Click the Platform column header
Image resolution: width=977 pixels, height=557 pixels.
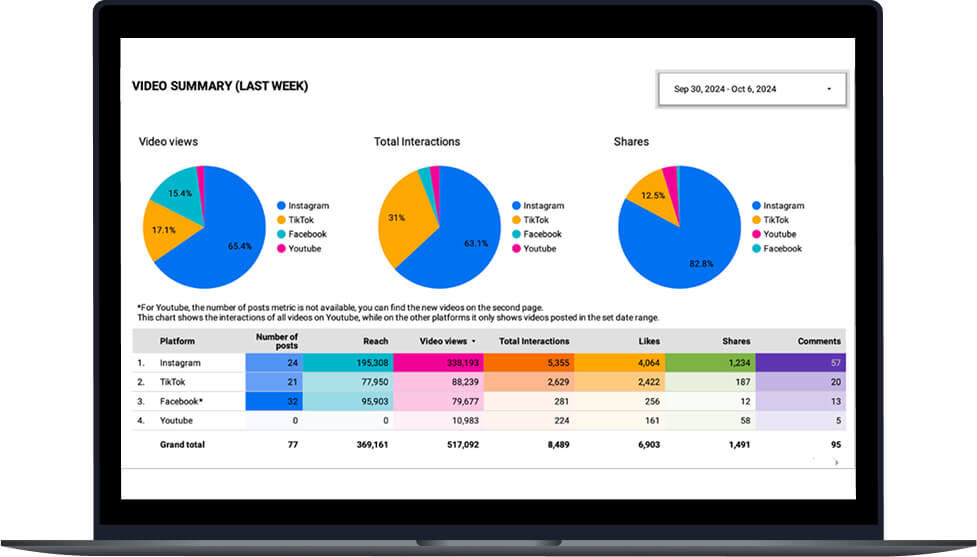pos(177,341)
